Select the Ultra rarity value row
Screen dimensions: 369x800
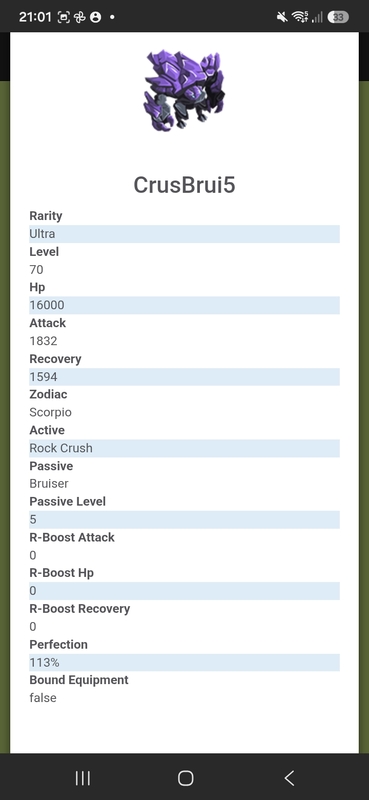pyautogui.click(x=184, y=234)
